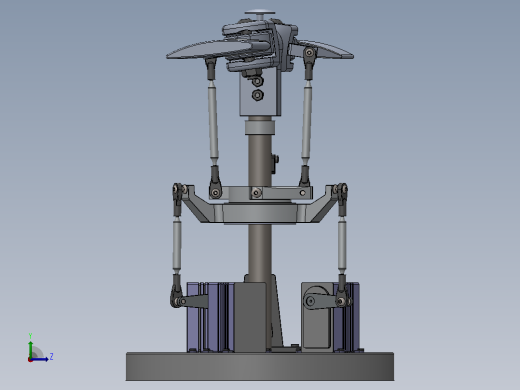Click the blue Z axis of the orientation triad
520x390 pixels.
pyautogui.click(x=41, y=359)
